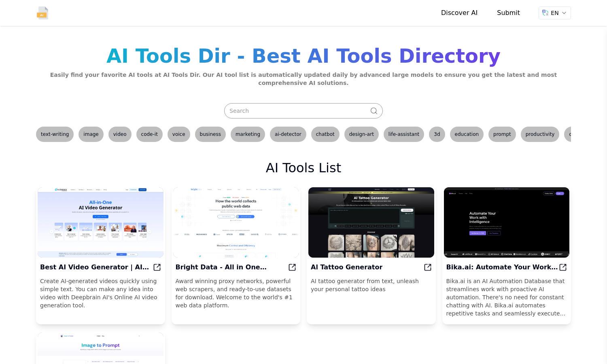Open the Submit page link
Screen dimensions: 607x364
click(x=508, y=13)
